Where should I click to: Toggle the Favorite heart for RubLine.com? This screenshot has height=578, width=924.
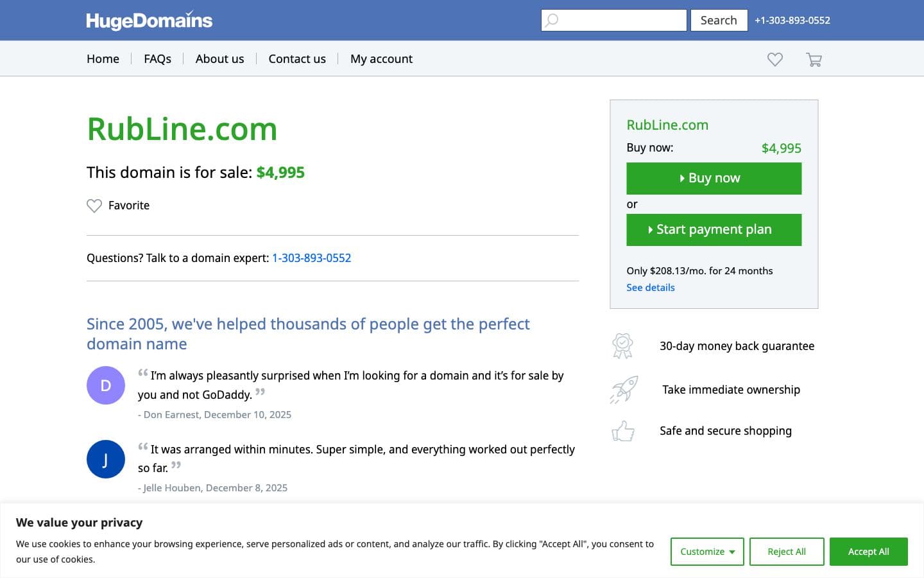(x=94, y=206)
